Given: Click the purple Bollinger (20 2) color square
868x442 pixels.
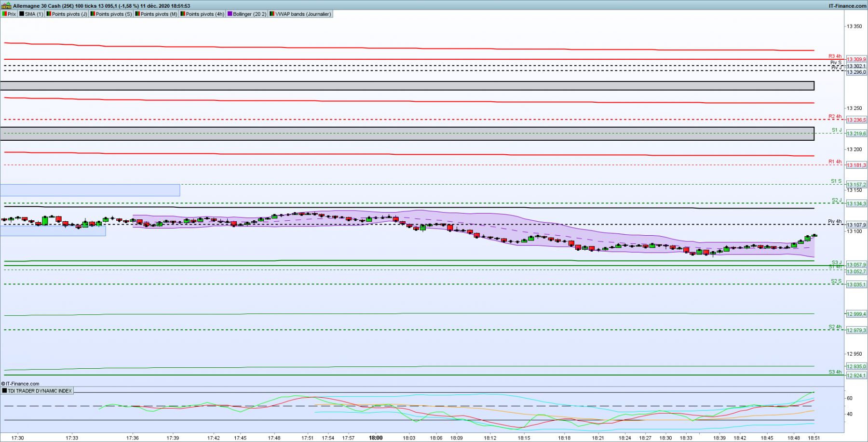Looking at the screenshot, I should (x=230, y=14).
